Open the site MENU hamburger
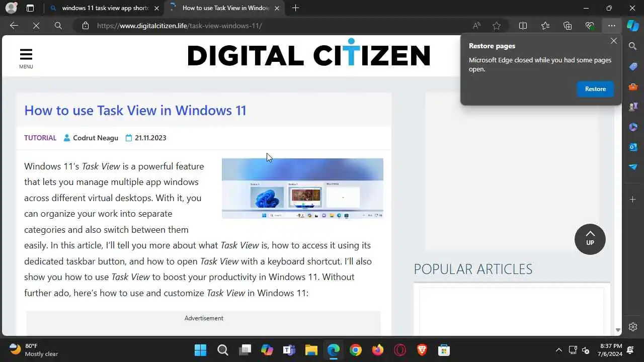The width and height of the screenshot is (644, 362). pyautogui.click(x=26, y=58)
